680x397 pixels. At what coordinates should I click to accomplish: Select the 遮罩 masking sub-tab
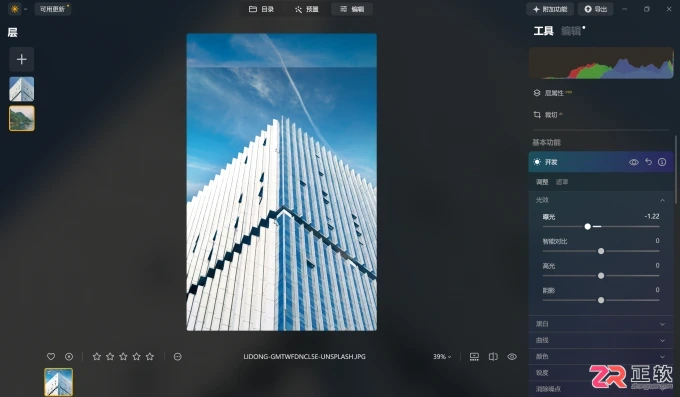click(x=562, y=182)
